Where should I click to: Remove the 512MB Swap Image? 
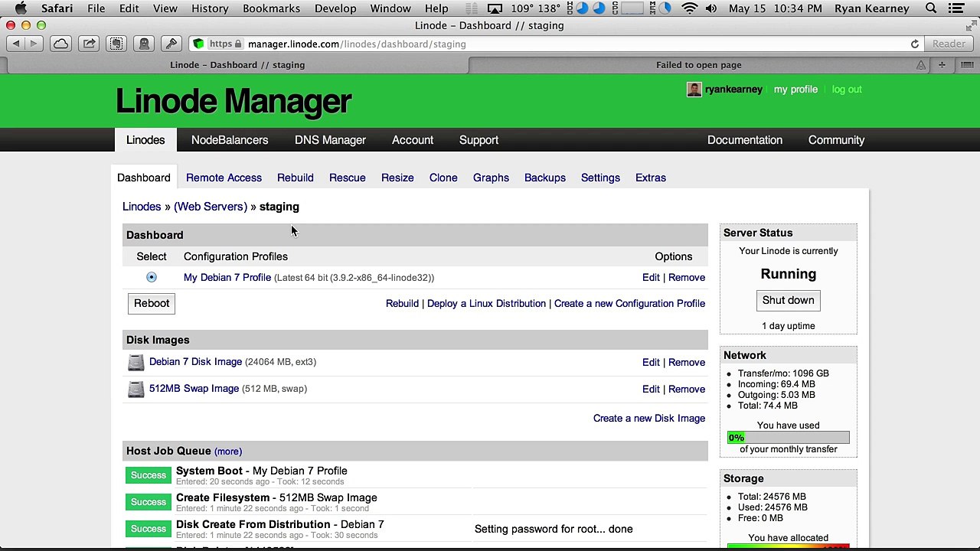(x=687, y=389)
